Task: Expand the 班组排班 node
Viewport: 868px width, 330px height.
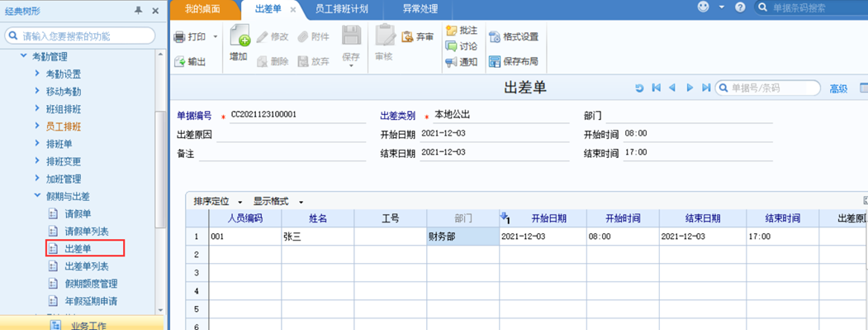Action: tap(37, 108)
